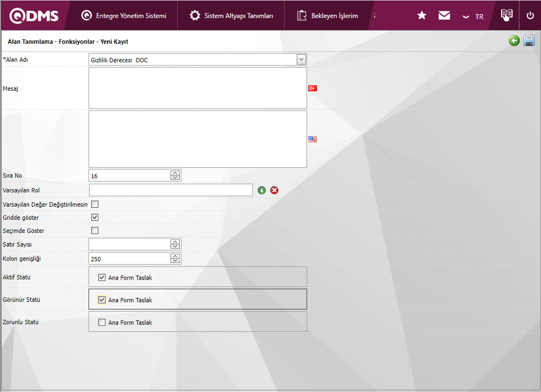Image resolution: width=541 pixels, height=392 pixels.
Task: Click the Aktif Statü label
Action: (x=16, y=277)
